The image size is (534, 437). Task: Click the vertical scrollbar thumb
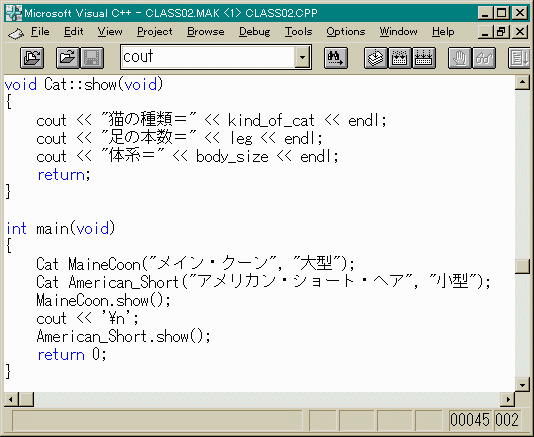[522, 266]
